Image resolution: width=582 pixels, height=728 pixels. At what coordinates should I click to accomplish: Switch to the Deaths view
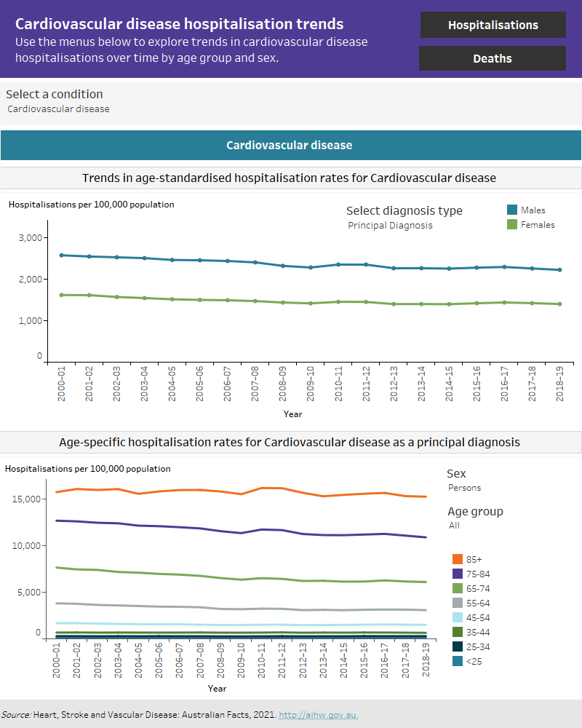[x=493, y=58]
